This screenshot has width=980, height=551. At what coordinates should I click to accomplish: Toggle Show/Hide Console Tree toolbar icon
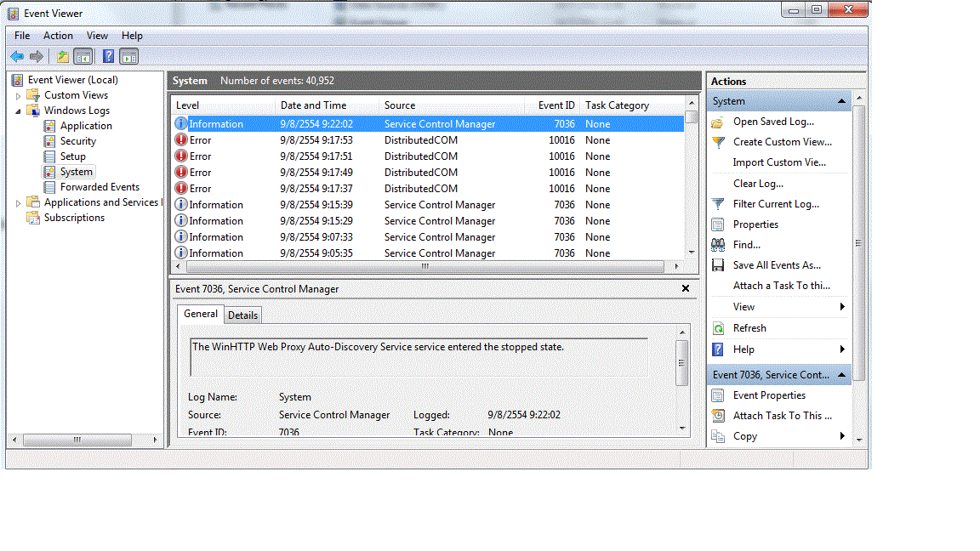pos(83,57)
